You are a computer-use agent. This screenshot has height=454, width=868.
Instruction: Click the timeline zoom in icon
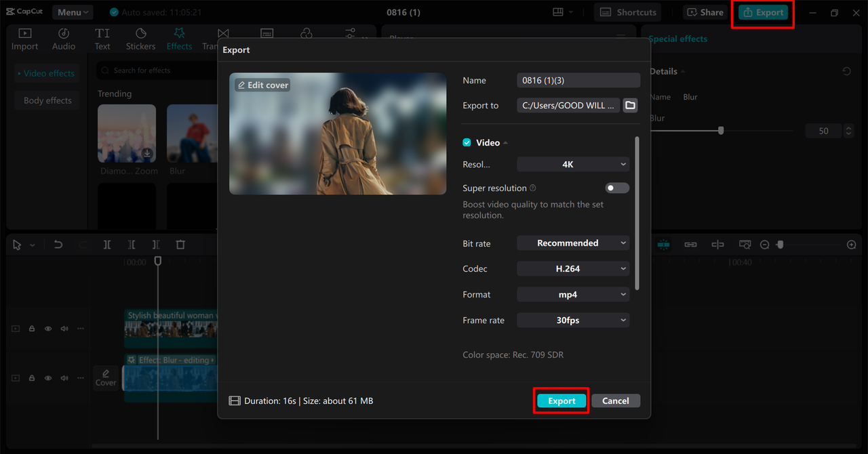(852, 245)
